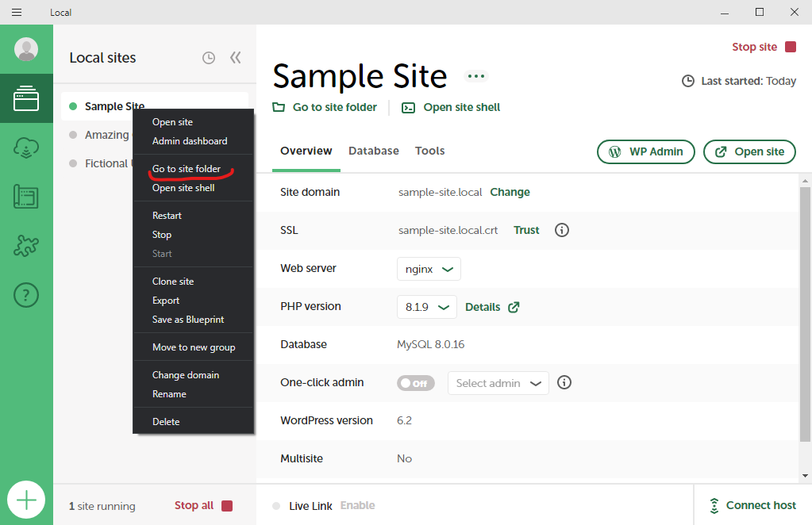Open the Connect cloud icon in sidebar

pos(26,148)
